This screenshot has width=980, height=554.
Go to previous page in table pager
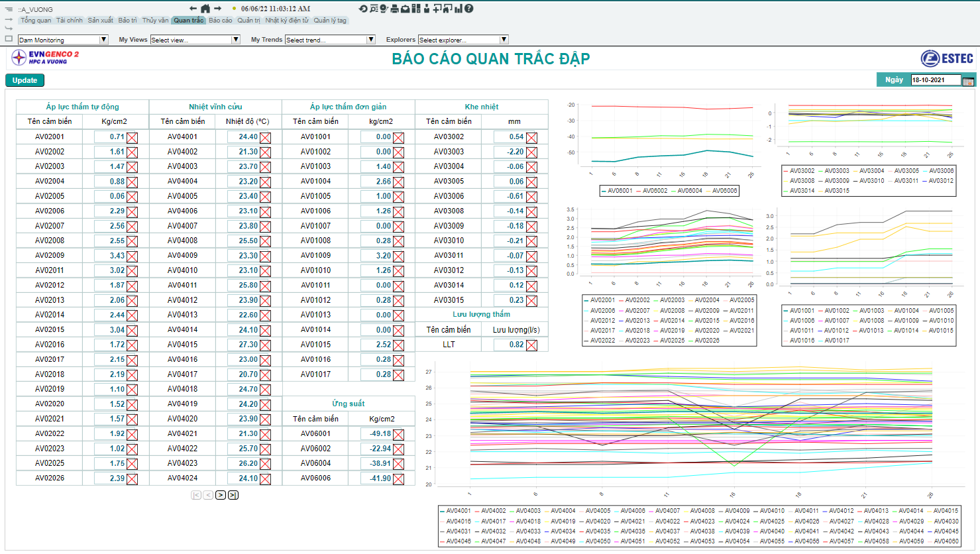(x=208, y=495)
